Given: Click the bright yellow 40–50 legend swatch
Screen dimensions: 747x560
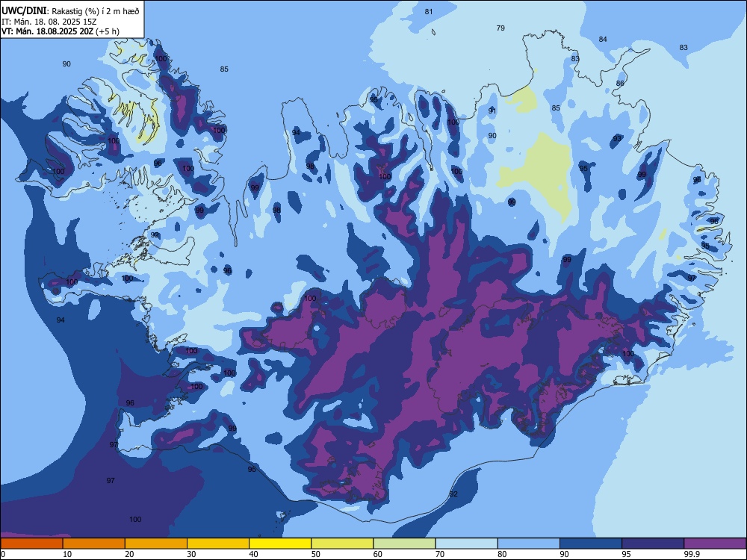Looking at the screenshot, I should (280, 544).
